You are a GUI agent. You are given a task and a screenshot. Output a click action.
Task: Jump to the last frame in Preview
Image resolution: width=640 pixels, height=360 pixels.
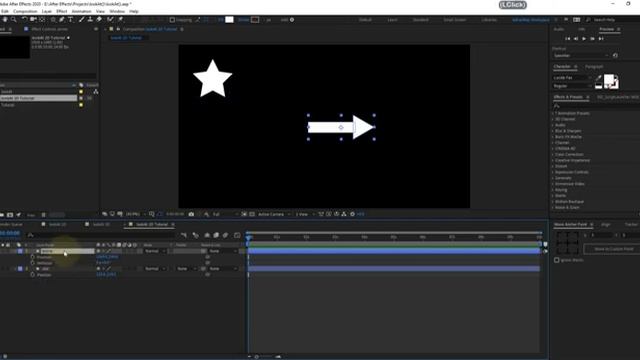coord(601,39)
